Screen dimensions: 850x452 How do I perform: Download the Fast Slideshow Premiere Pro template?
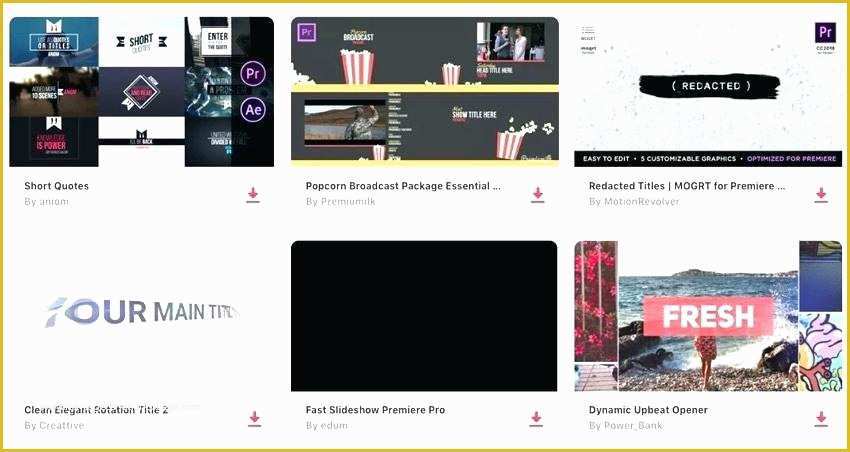(536, 419)
